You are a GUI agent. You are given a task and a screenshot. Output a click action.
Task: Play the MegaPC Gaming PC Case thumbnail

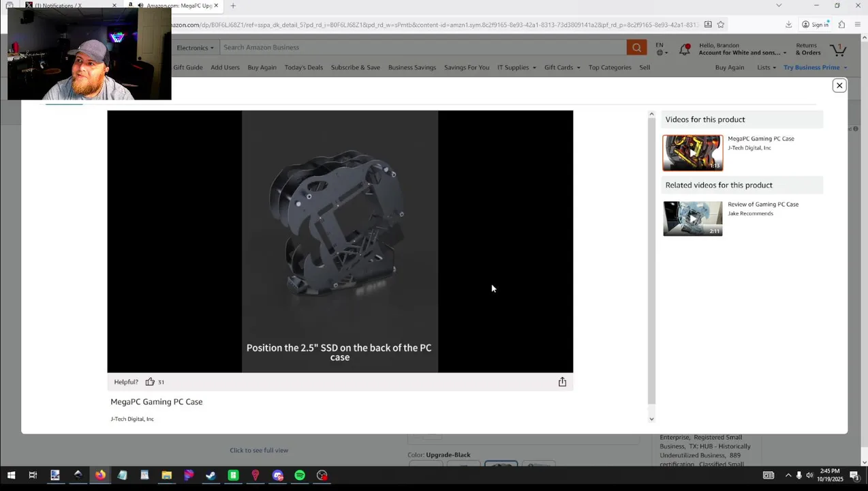pyautogui.click(x=693, y=153)
